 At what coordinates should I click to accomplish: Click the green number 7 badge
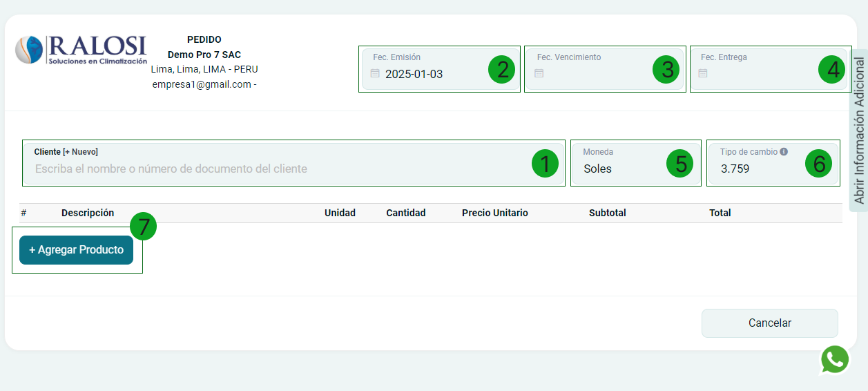(x=144, y=227)
